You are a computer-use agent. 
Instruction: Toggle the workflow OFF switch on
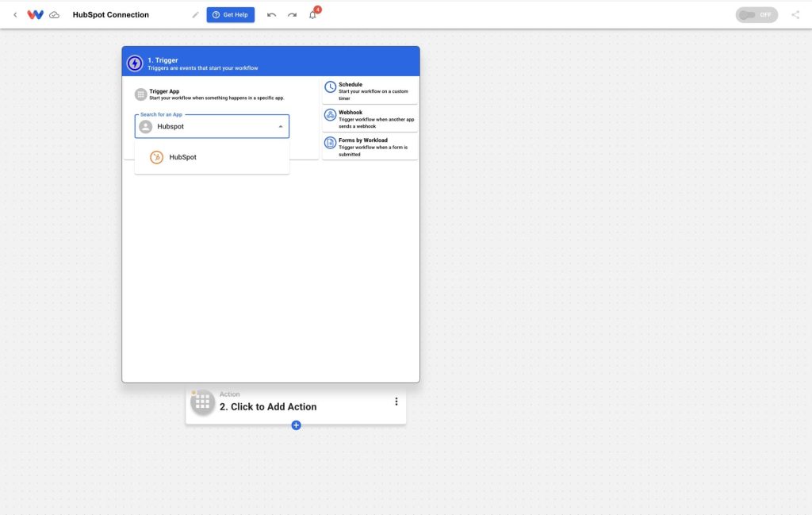(756, 15)
